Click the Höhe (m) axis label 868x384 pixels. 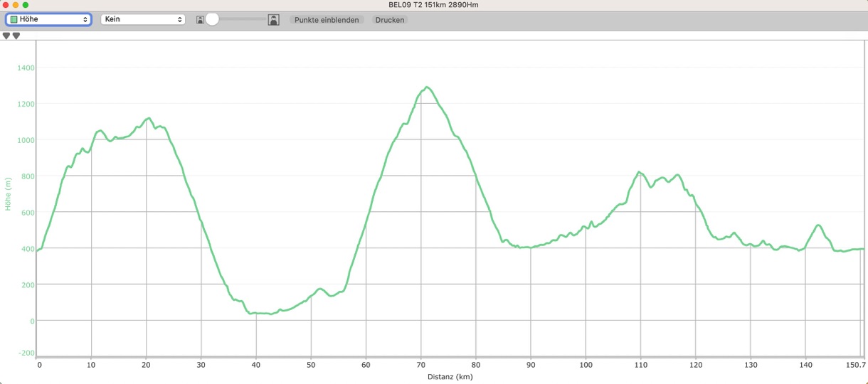tap(9, 193)
